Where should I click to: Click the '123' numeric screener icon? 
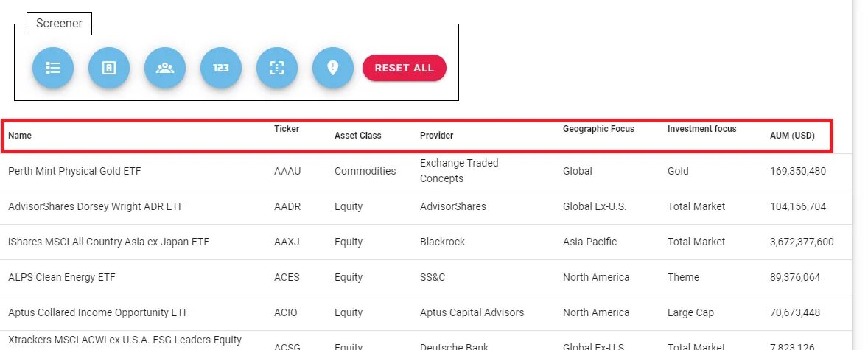coord(221,68)
